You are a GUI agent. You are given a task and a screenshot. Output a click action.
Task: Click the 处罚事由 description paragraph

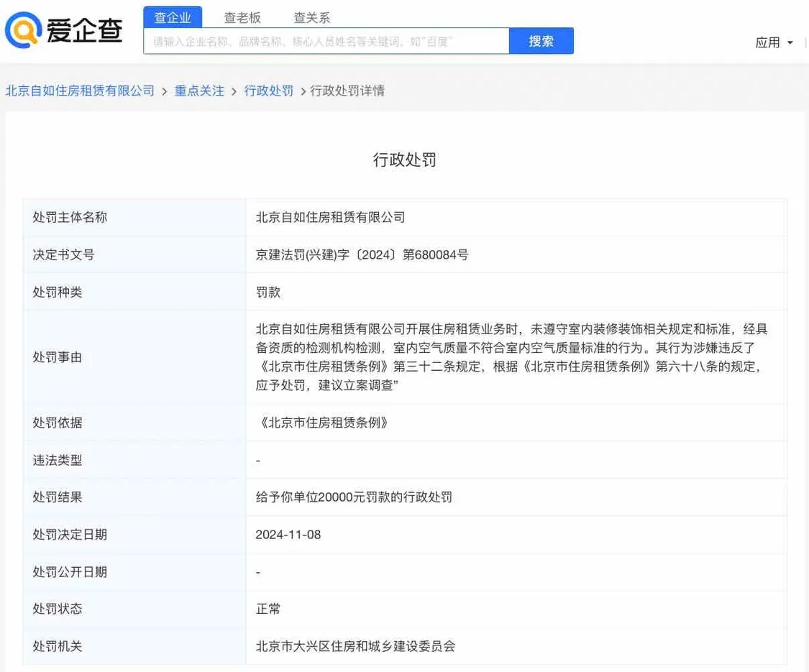(x=512, y=357)
